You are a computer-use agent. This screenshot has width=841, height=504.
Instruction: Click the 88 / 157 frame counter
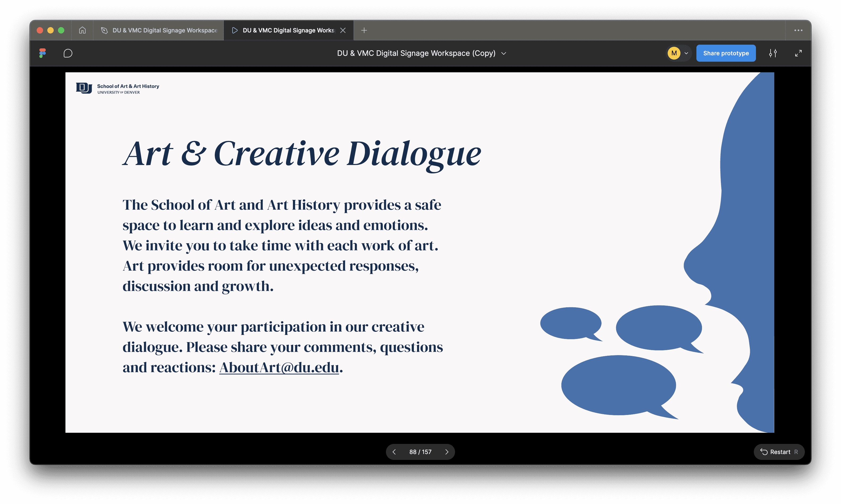coord(420,452)
